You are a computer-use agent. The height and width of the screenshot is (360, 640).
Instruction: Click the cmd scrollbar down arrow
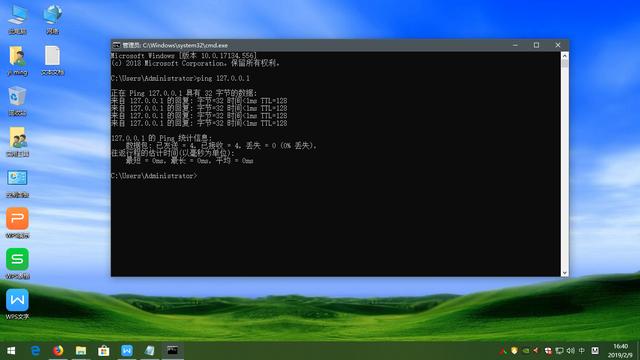(x=565, y=273)
